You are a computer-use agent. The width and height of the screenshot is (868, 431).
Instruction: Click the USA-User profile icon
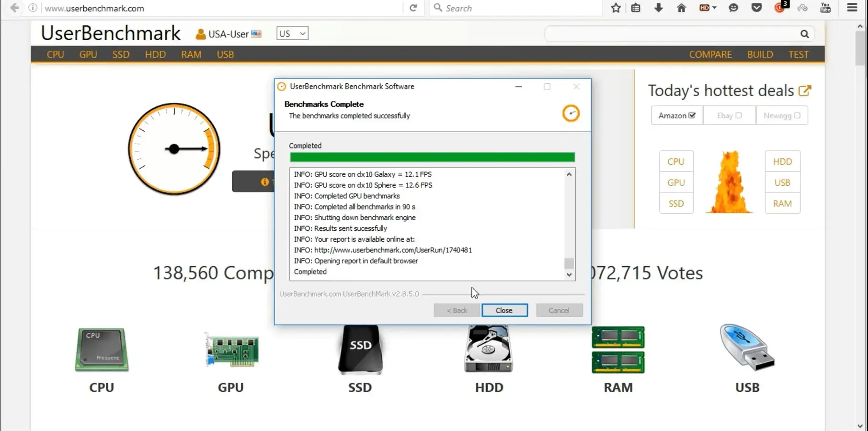[x=201, y=34]
